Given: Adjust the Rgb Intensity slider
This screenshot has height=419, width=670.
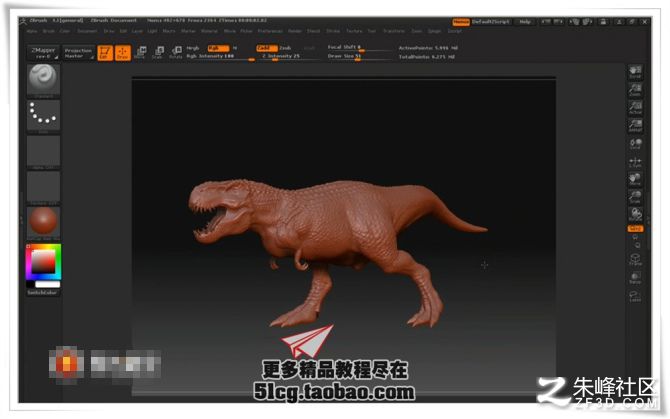Looking at the screenshot, I should (x=220, y=56).
